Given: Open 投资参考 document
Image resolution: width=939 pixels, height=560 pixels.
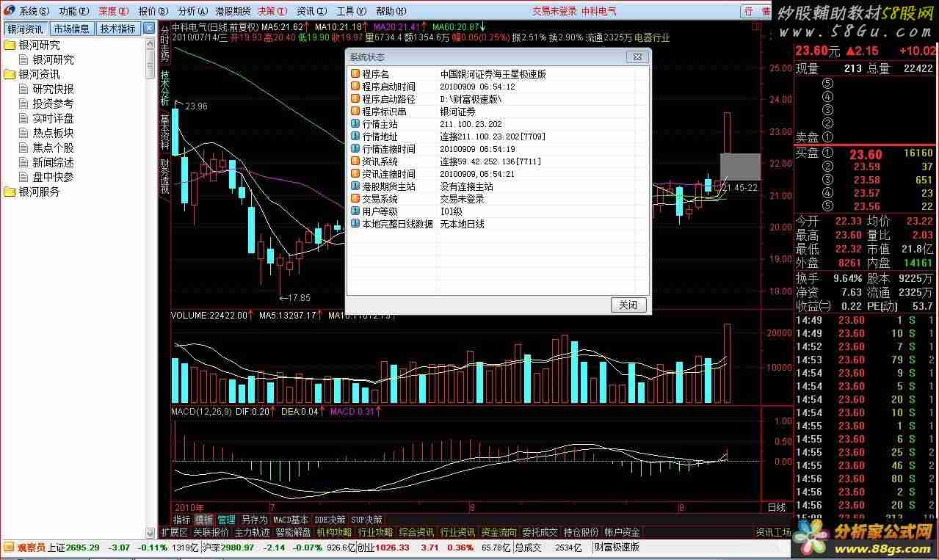Looking at the screenshot, I should click(53, 103).
